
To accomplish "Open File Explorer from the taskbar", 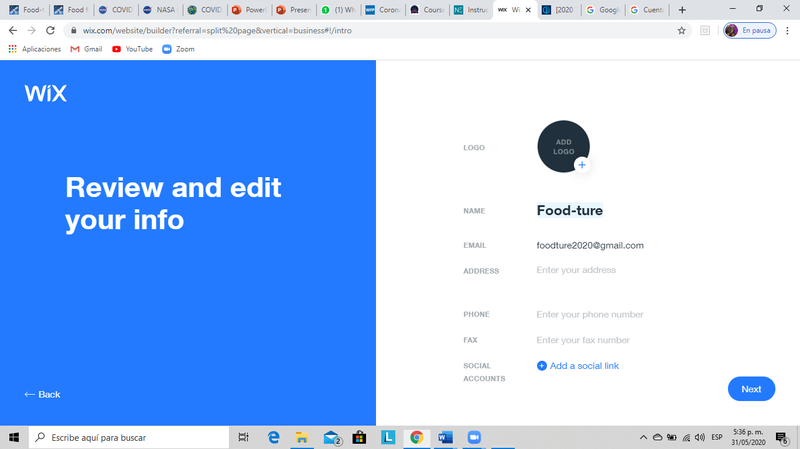I will (x=302, y=437).
